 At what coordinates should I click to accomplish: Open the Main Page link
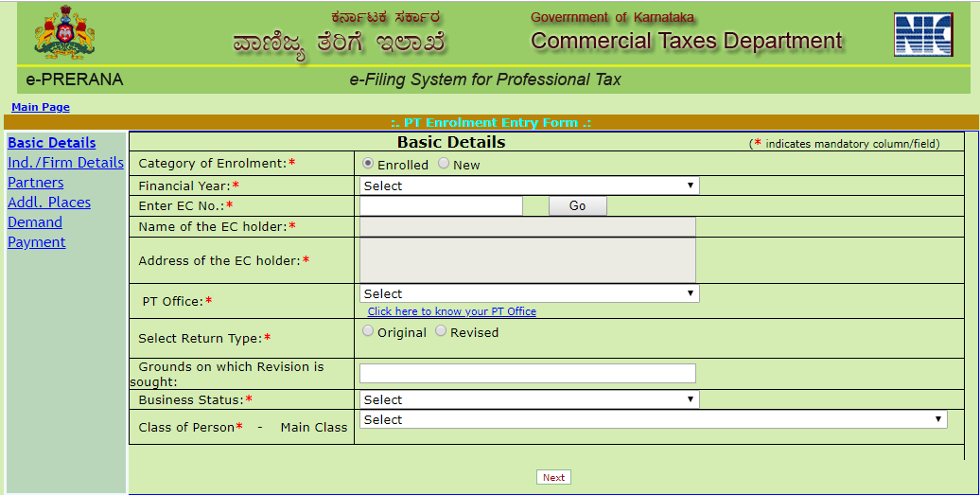click(41, 108)
